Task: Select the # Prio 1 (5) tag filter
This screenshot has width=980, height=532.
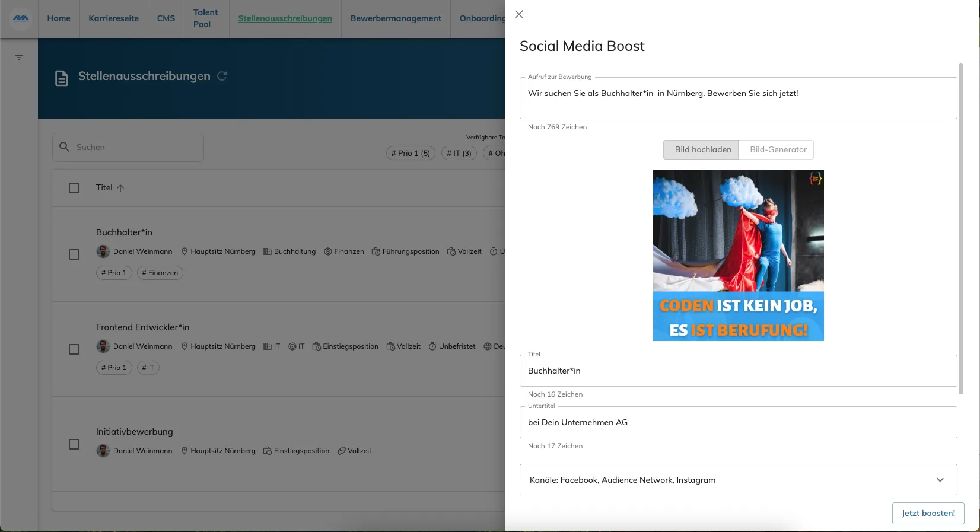Action: (x=411, y=153)
